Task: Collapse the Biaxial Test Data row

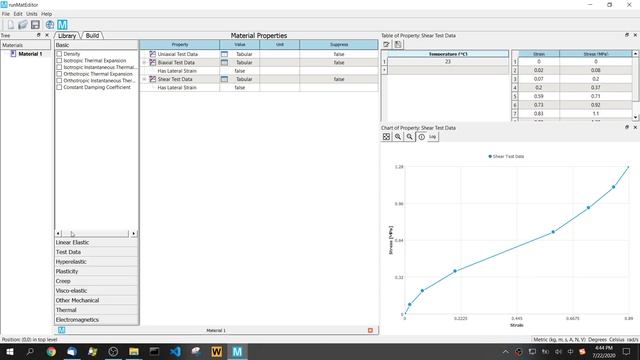Action: tap(144, 62)
